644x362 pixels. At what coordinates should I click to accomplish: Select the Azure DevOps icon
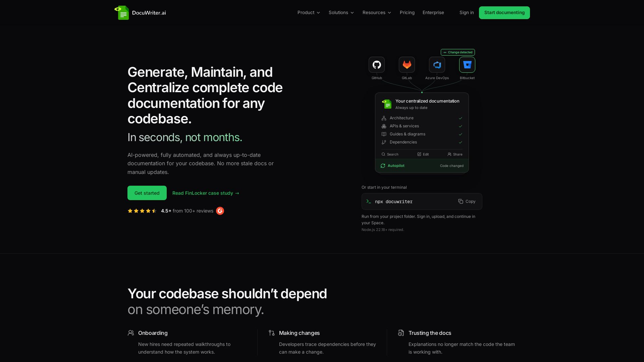(x=437, y=65)
